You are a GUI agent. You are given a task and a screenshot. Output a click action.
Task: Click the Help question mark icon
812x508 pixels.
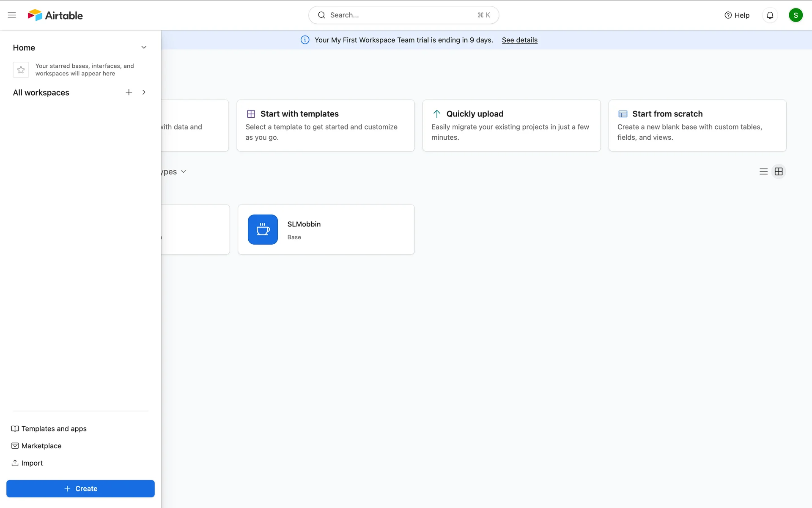pyautogui.click(x=728, y=15)
